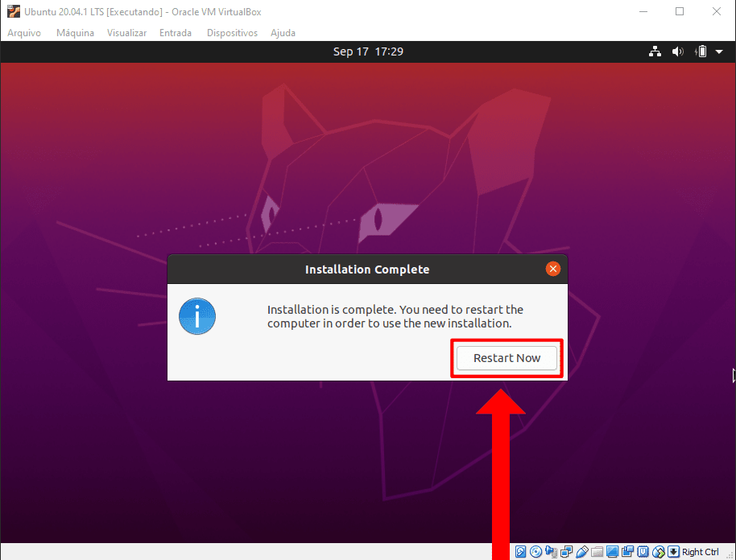This screenshot has width=736, height=560.
Task: Click the Restart Now button
Action: (507, 358)
